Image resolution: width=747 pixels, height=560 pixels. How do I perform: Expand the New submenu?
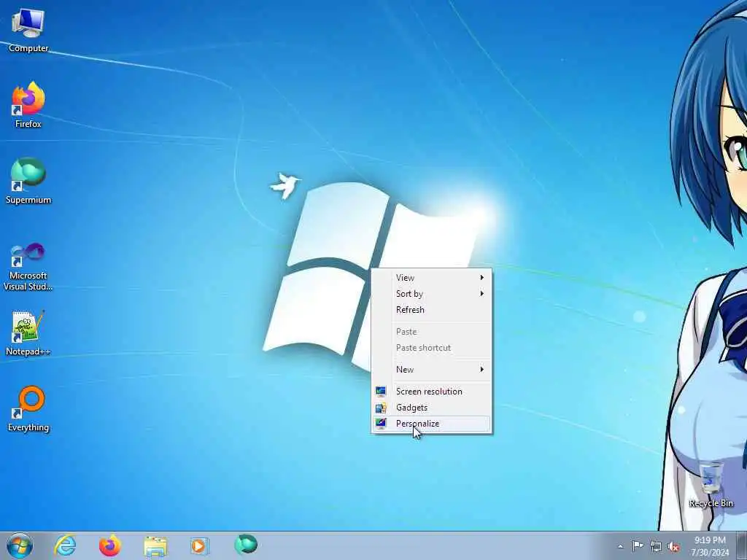pyautogui.click(x=431, y=370)
